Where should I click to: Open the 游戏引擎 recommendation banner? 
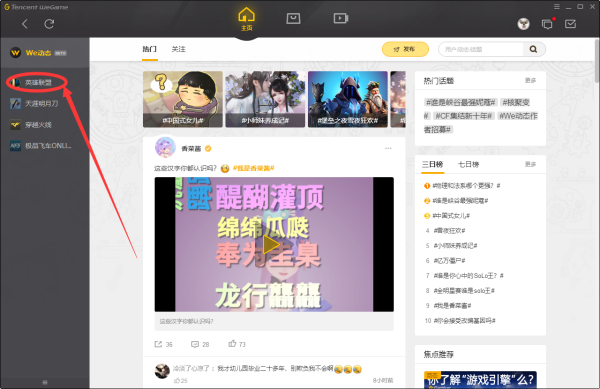point(480,380)
